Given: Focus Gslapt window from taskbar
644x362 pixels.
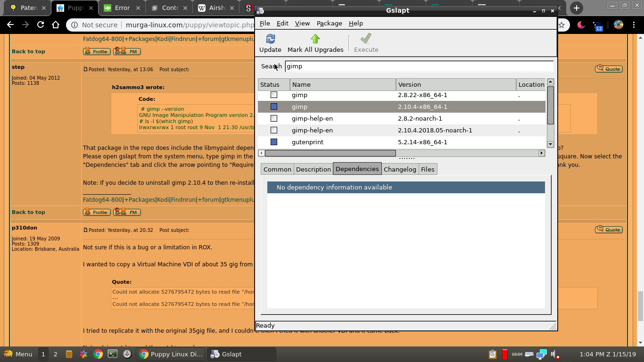Looking at the screenshot, I should click(x=242, y=354).
